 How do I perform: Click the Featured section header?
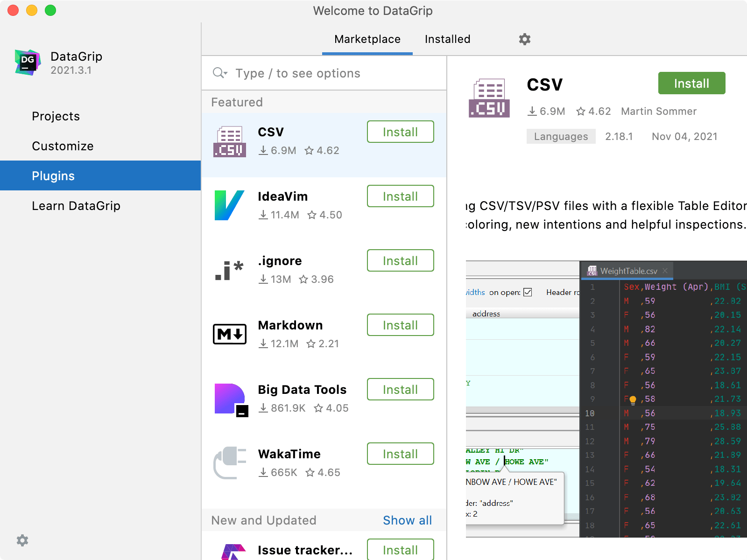tap(237, 102)
